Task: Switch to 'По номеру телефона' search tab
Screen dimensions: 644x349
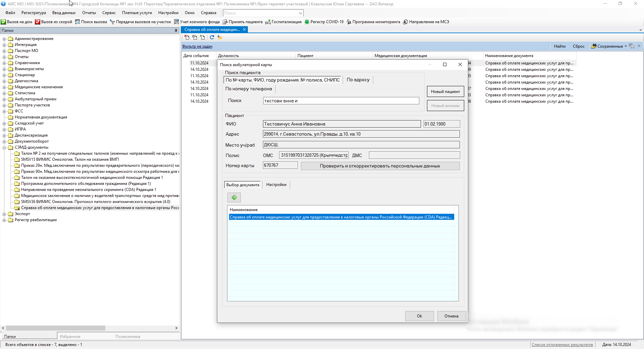Action: tap(249, 89)
